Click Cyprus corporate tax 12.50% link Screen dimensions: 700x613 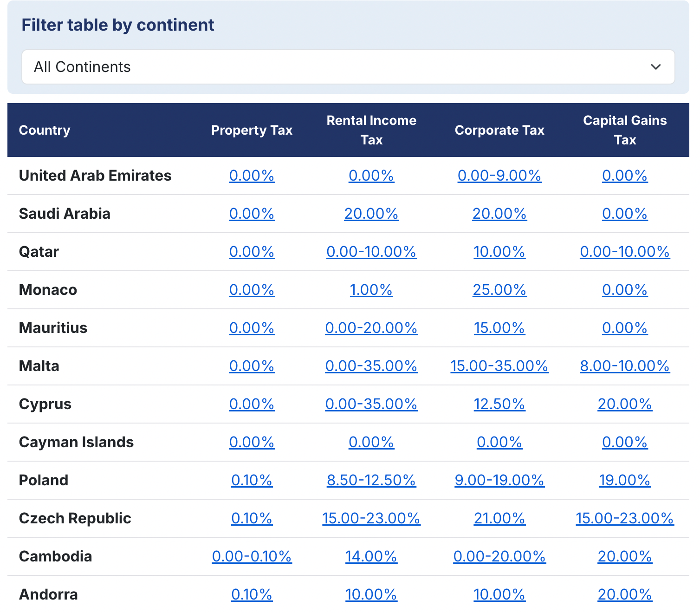(499, 404)
